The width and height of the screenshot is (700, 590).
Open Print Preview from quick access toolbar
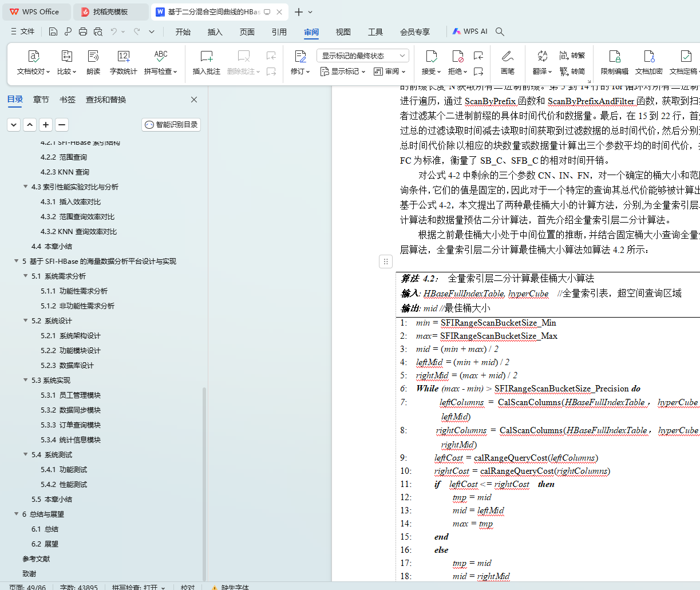click(x=98, y=32)
